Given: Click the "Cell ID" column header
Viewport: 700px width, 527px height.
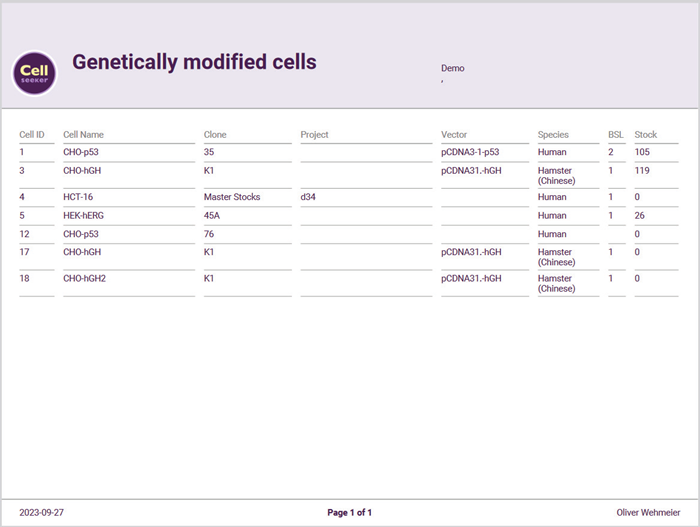Looking at the screenshot, I should pyautogui.click(x=32, y=134).
